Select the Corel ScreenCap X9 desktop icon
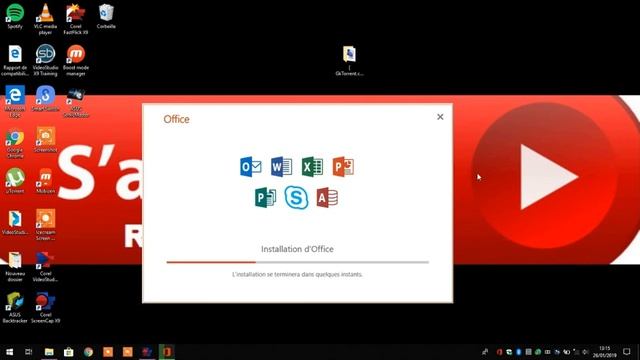640x360 pixels. [x=45, y=308]
